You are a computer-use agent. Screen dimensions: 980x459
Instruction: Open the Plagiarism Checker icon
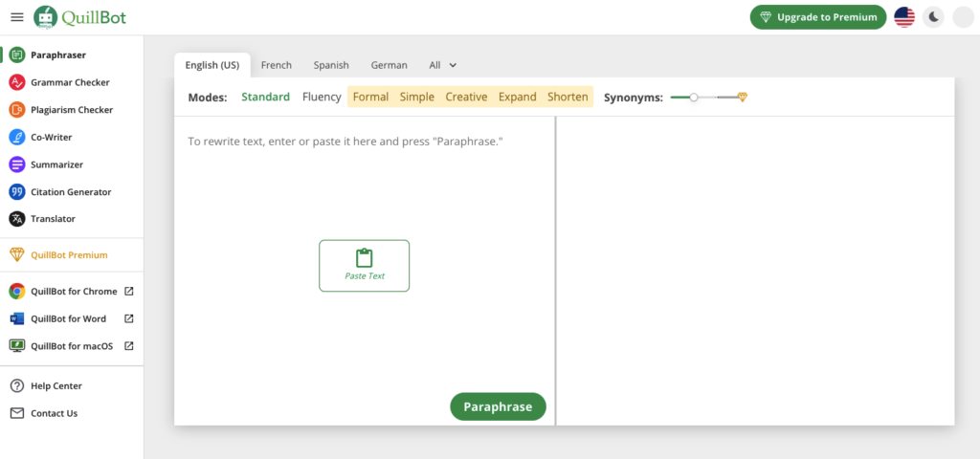tap(17, 110)
